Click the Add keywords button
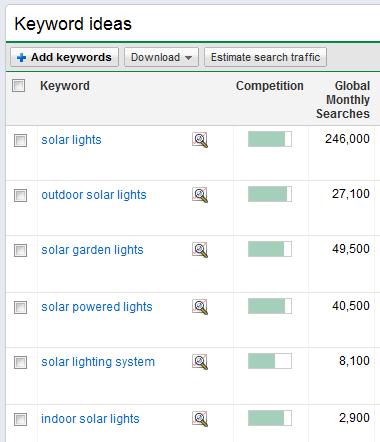This screenshot has height=442, width=380. click(x=64, y=57)
